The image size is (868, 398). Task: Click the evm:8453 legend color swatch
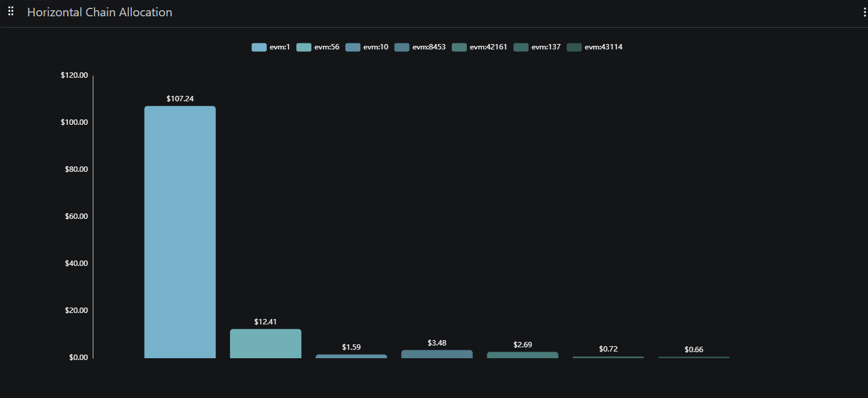coord(402,46)
